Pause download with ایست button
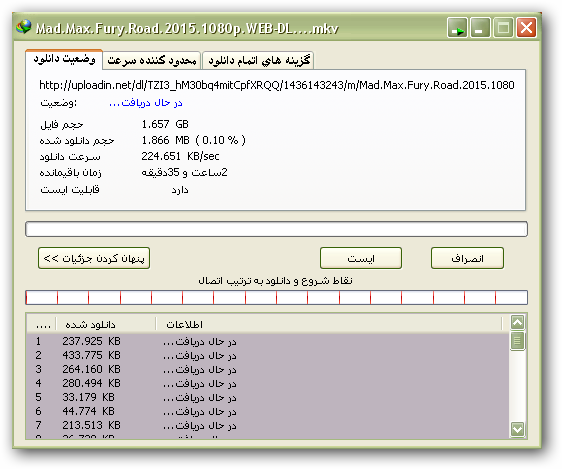Screen dimensions: 562x469 coord(361,258)
